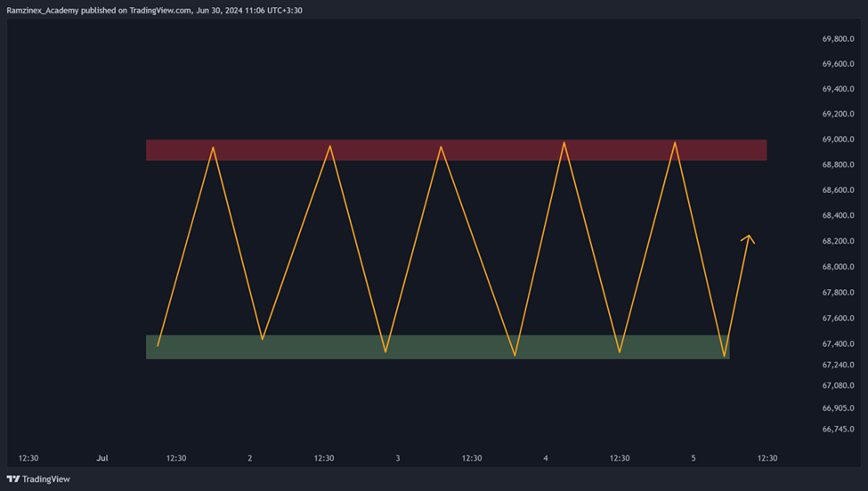Click the 67,240.0 price label
Viewport: 868px width, 491px height.
point(838,365)
